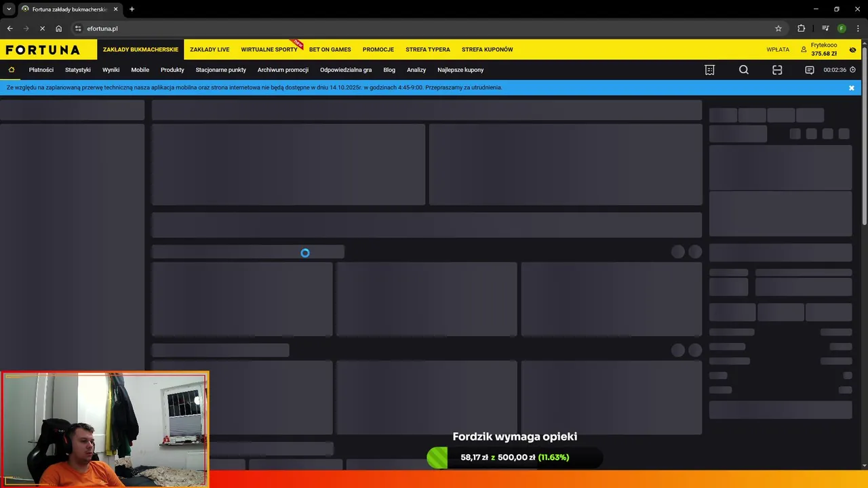Click the Wpłata deposit button

[778, 49]
